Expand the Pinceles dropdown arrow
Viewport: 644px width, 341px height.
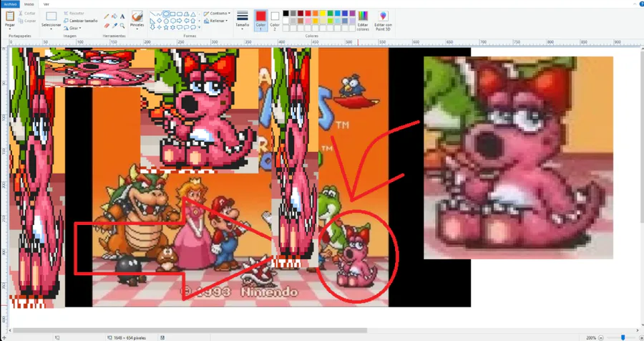click(x=137, y=29)
